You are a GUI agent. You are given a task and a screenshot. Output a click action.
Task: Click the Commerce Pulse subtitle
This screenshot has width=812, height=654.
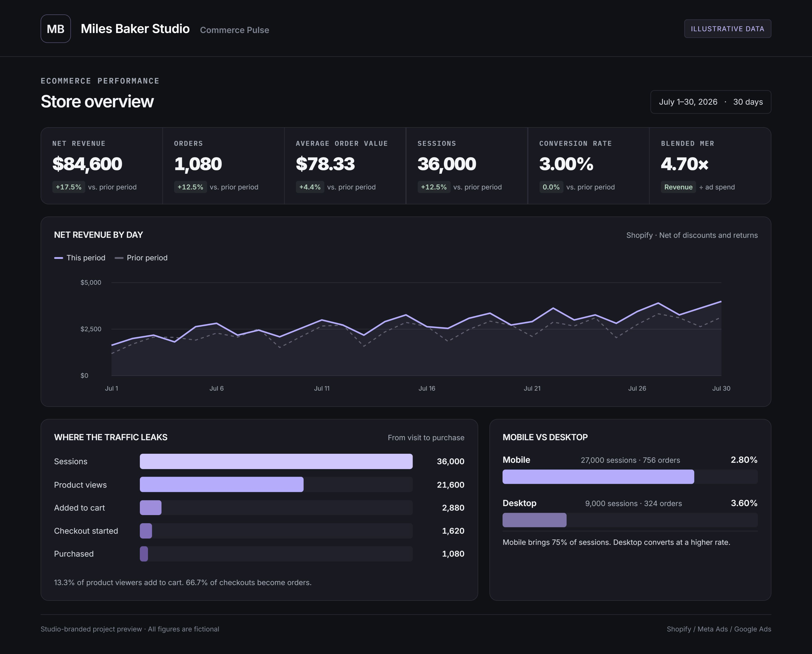[x=234, y=30]
